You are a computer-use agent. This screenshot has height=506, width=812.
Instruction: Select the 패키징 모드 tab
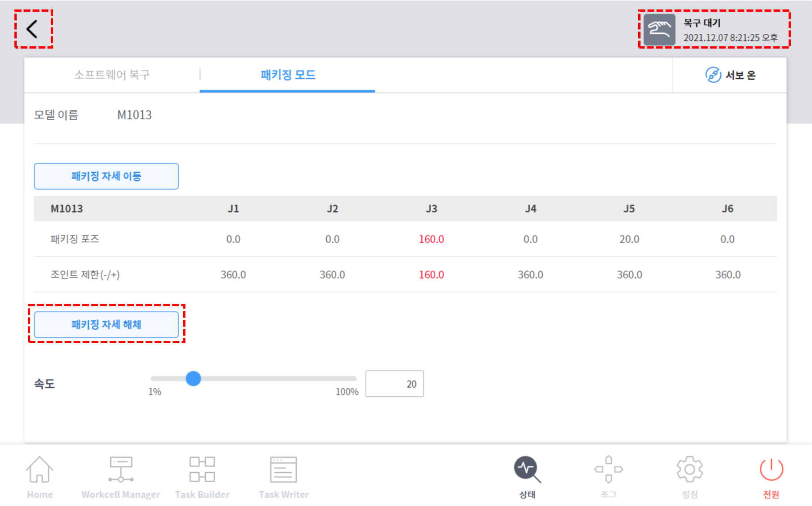coord(288,75)
